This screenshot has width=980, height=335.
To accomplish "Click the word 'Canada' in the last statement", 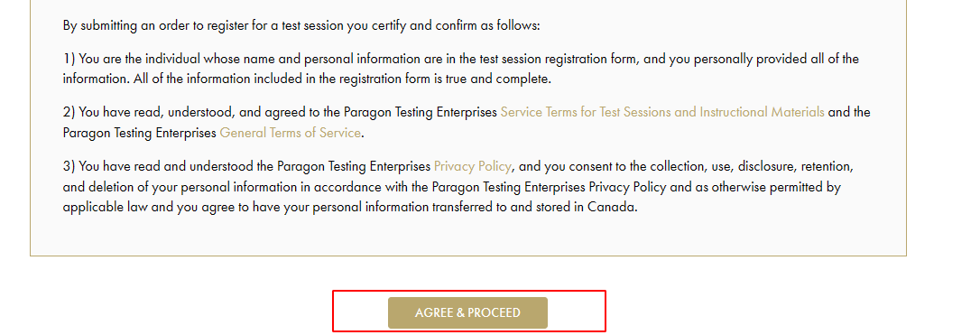I will point(613,208).
